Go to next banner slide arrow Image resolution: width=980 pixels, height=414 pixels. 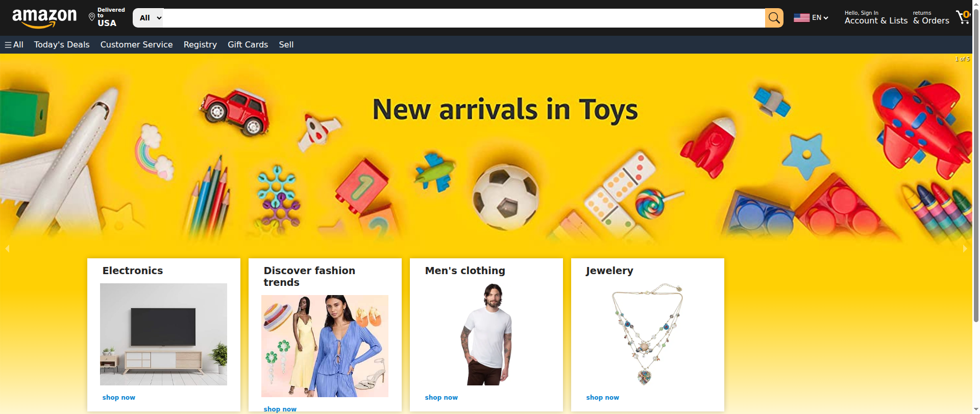965,249
